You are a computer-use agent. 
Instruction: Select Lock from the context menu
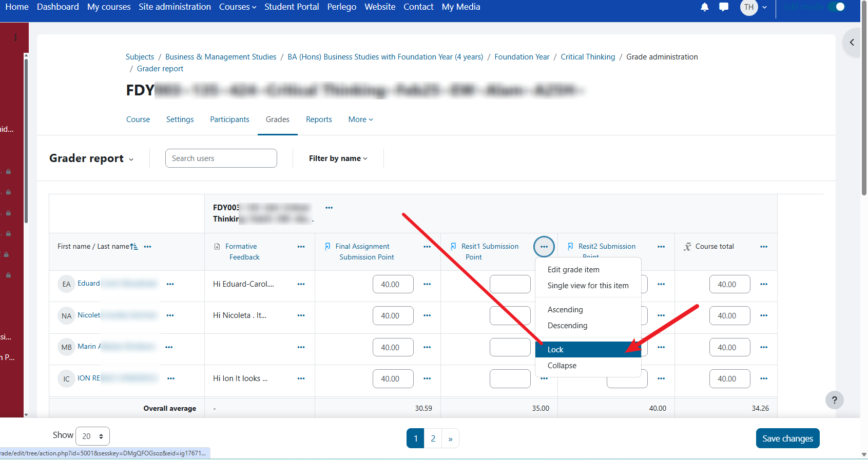click(555, 350)
